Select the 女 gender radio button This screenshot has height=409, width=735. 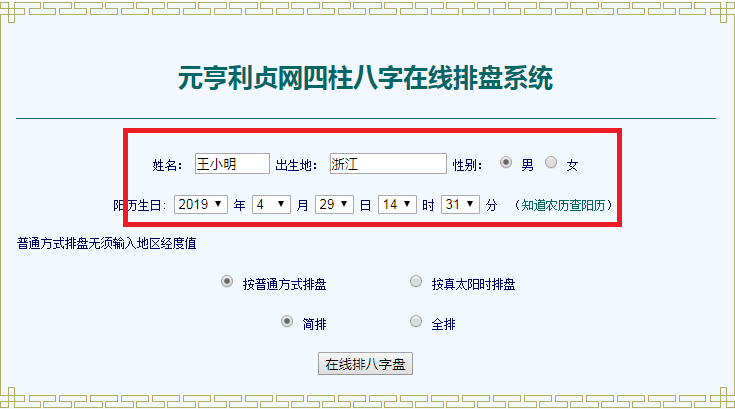[x=551, y=163]
